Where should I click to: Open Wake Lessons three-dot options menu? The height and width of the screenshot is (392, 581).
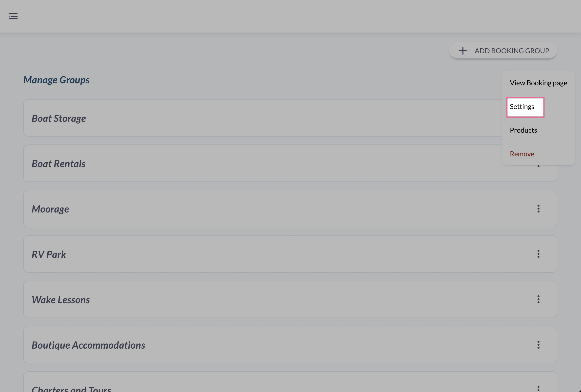pos(538,299)
